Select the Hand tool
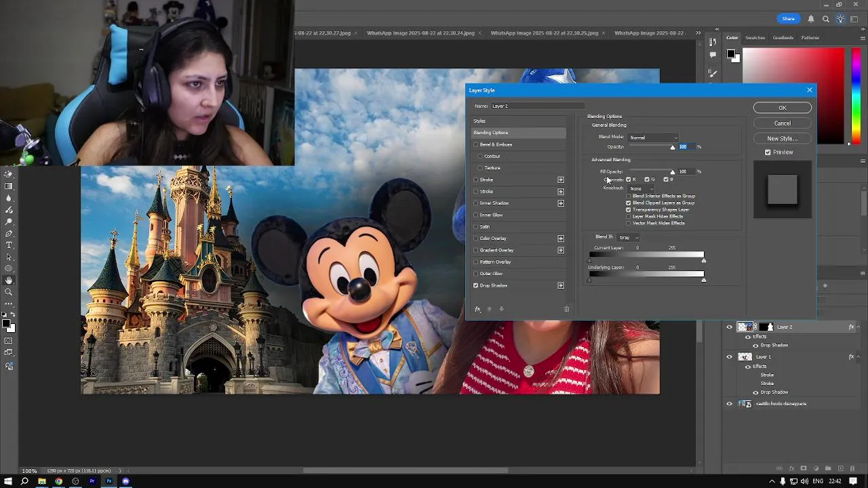868x488 pixels. (9, 280)
